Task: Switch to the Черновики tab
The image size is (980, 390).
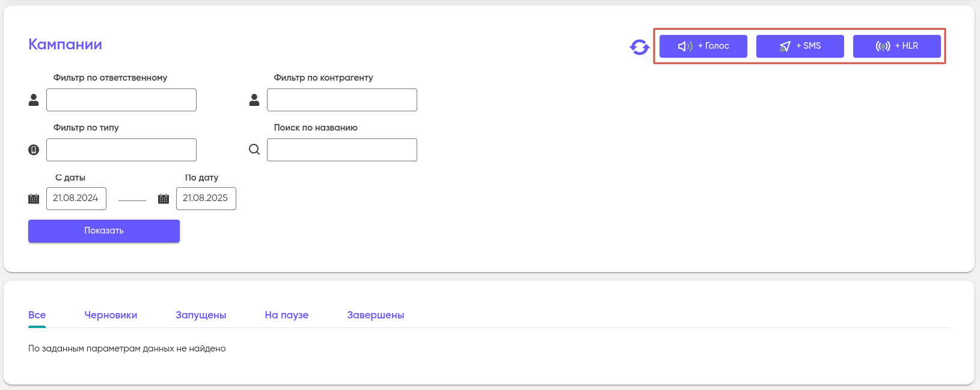Action: [x=111, y=315]
